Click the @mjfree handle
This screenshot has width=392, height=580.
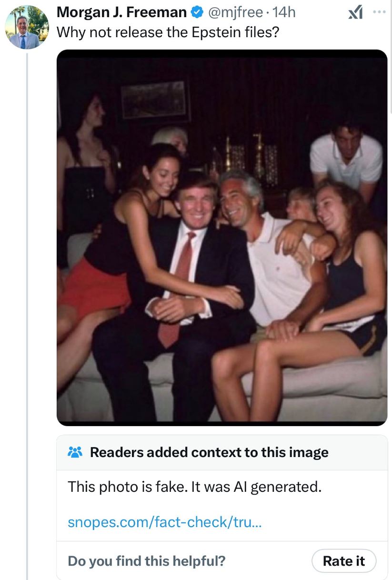coord(232,13)
